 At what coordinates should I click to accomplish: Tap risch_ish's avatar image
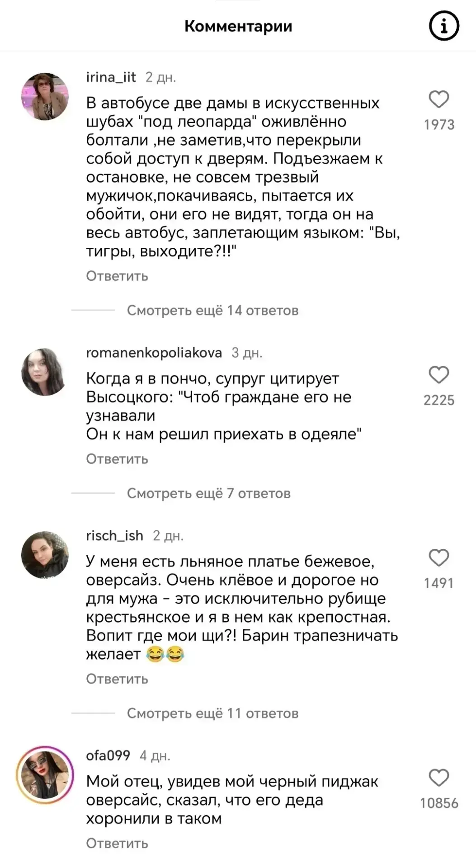45,555
